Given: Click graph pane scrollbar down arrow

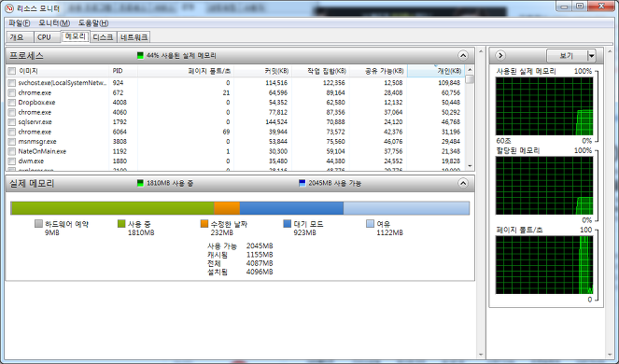Looking at the screenshot, I should (x=611, y=355).
